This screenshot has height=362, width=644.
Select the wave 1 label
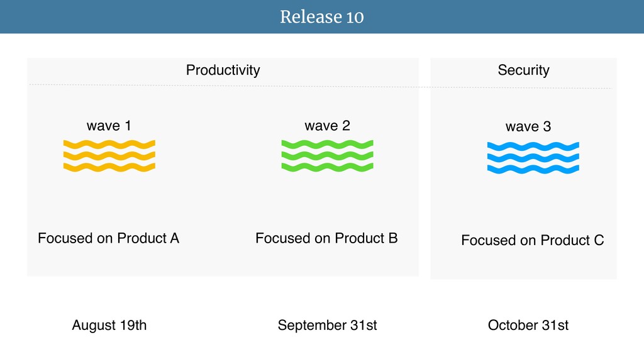click(x=109, y=126)
